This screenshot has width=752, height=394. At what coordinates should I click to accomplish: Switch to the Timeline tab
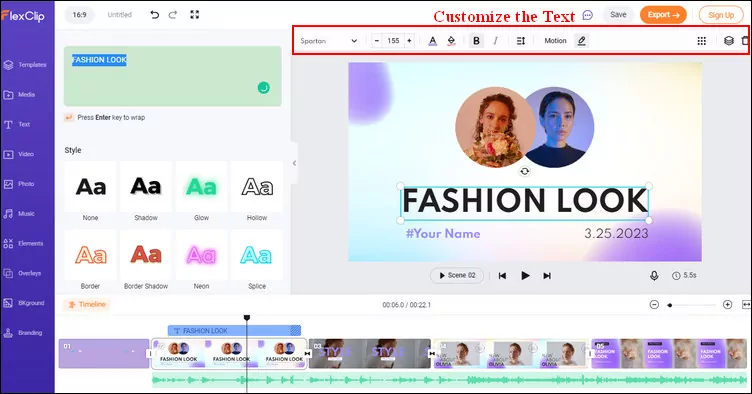coord(87,304)
